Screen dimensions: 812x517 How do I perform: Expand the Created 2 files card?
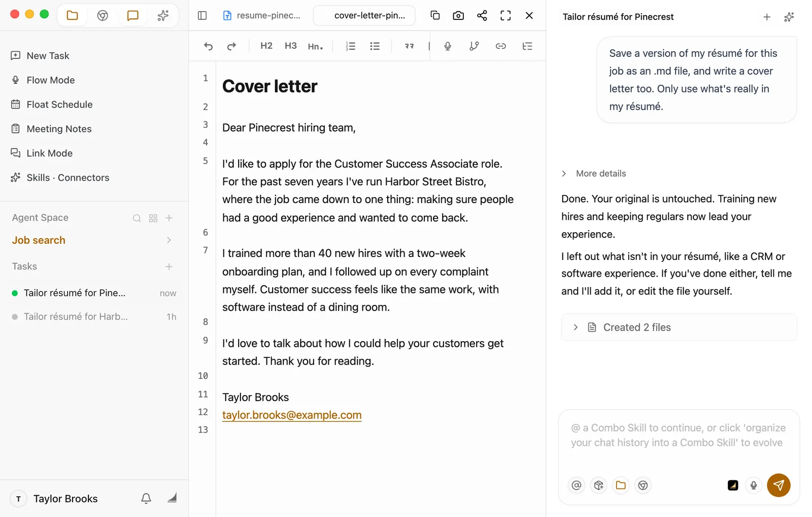(679, 328)
